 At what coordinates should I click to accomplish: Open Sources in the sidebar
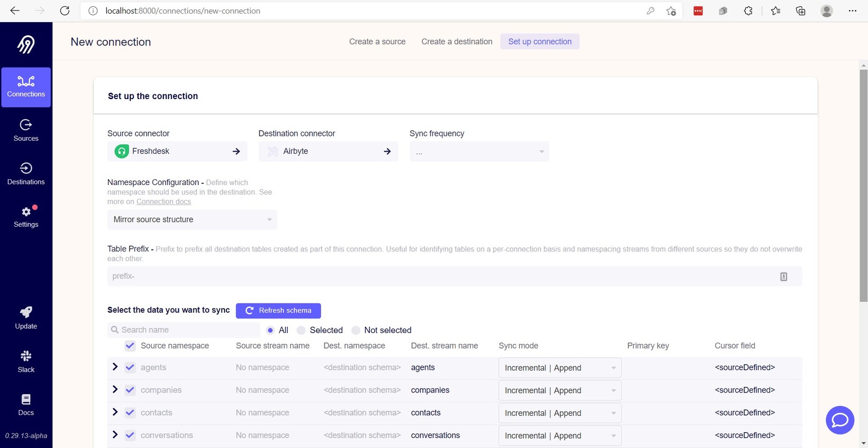[x=26, y=131]
